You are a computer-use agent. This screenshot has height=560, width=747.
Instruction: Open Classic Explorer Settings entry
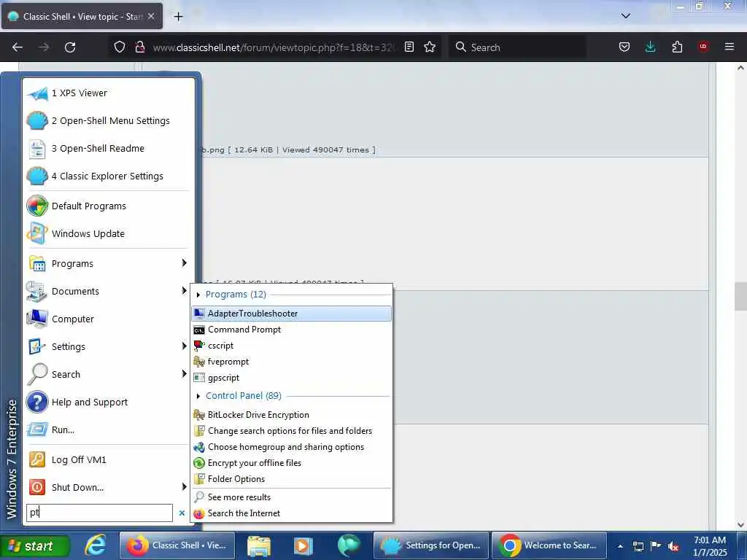(109, 176)
